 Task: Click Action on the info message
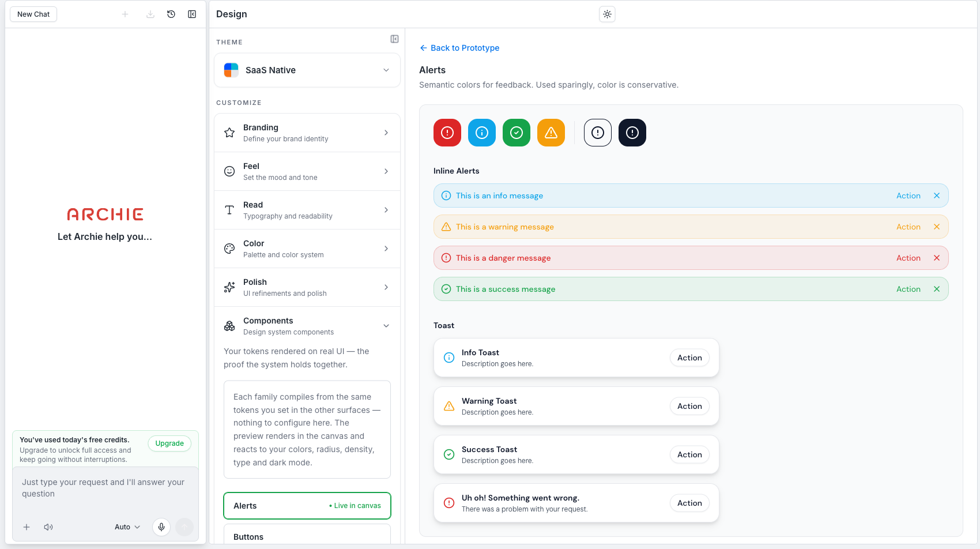(x=909, y=195)
